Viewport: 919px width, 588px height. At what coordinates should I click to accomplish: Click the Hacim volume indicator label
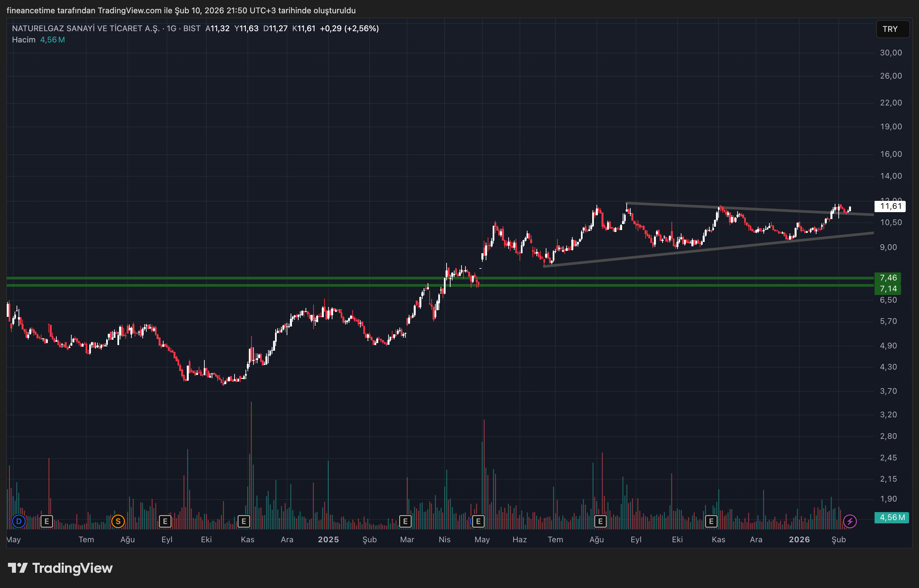[x=23, y=40]
